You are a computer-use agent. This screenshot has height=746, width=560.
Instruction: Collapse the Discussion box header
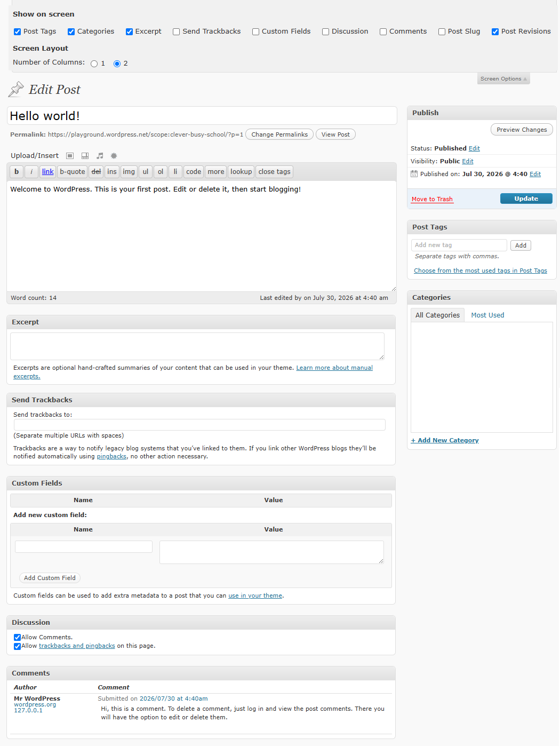201,622
